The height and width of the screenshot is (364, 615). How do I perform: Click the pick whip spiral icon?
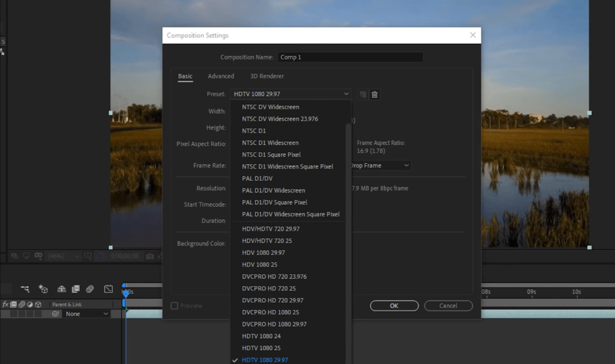[x=55, y=314]
